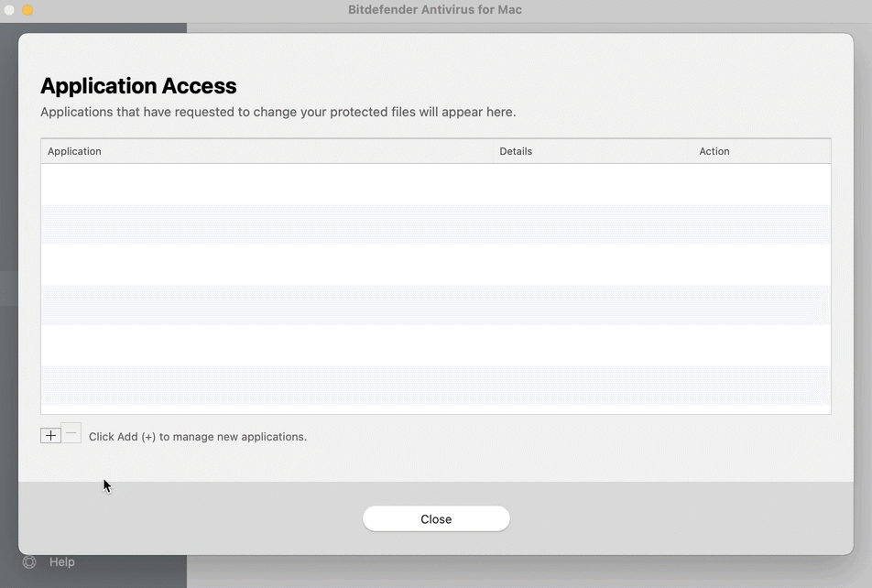This screenshot has width=872, height=588.
Task: Click the Remove (–) application button
Action: [71, 433]
